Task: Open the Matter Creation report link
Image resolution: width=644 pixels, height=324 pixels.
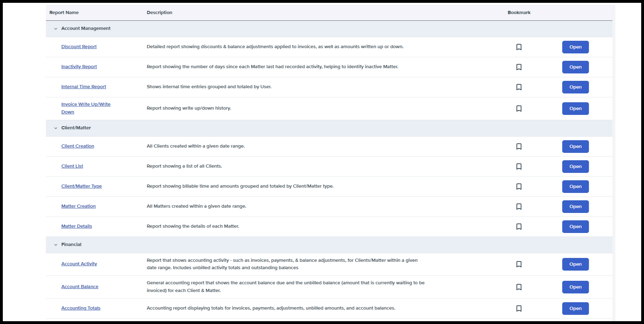Action: [78, 206]
